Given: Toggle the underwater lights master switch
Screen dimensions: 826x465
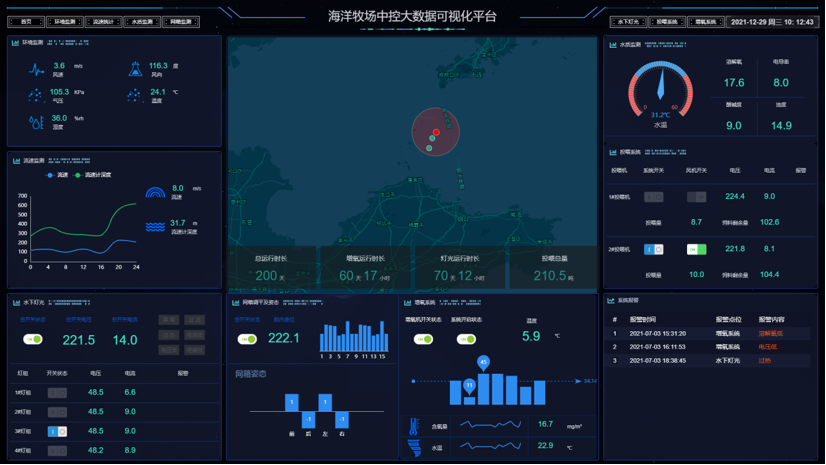Looking at the screenshot, I should (33, 340).
